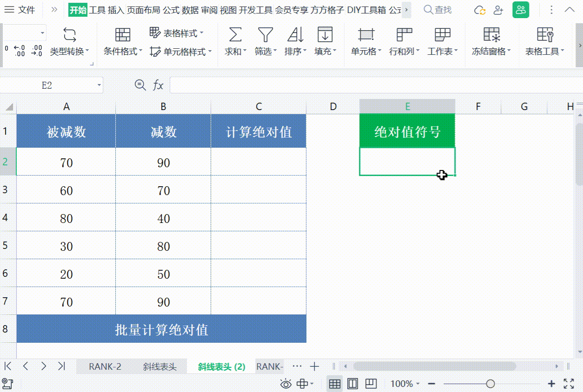This screenshot has width=583, height=392.
Task: Collapse the ribbon with the up chevron
Action: 570,10
